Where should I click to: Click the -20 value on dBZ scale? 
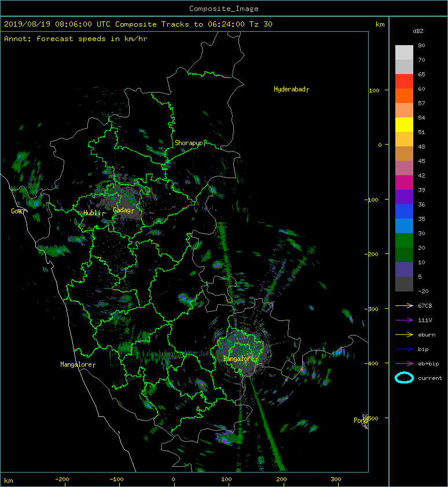point(423,291)
